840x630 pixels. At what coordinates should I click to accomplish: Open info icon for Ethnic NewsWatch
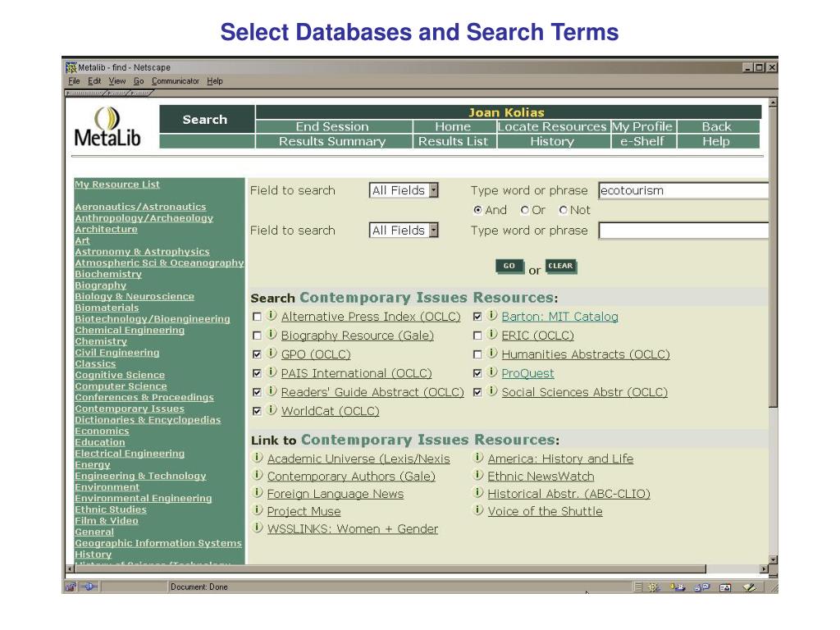pyautogui.click(x=478, y=475)
